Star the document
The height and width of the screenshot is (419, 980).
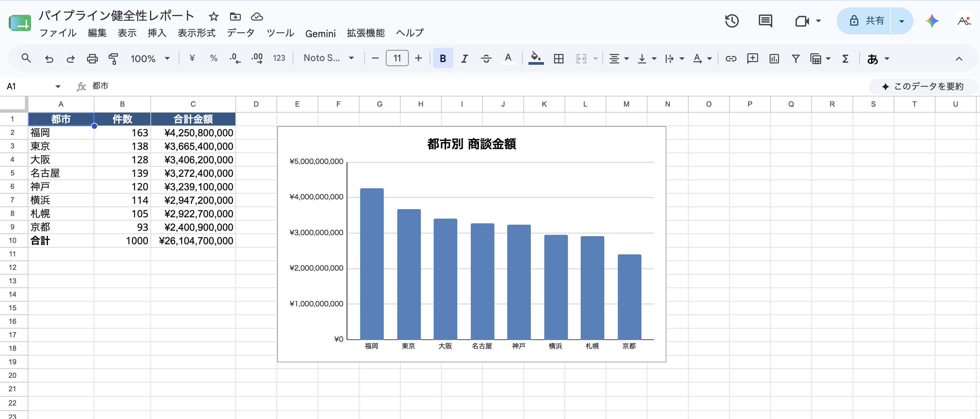[x=213, y=17]
